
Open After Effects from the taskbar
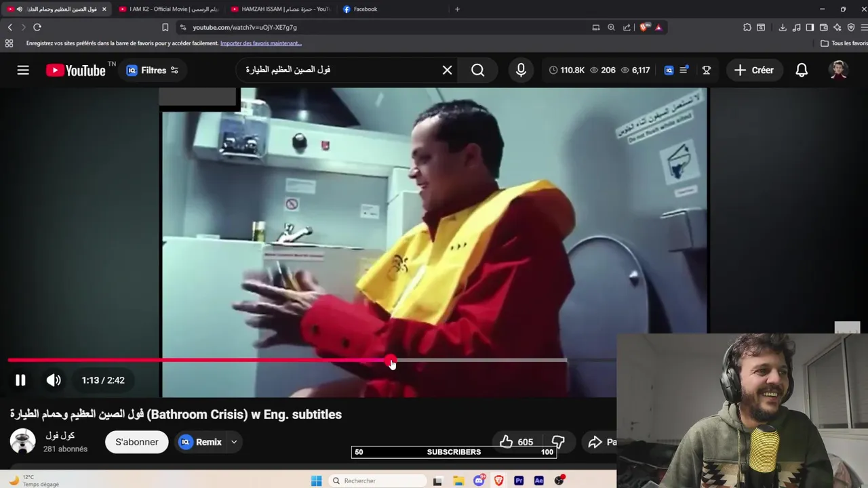pos(539,481)
